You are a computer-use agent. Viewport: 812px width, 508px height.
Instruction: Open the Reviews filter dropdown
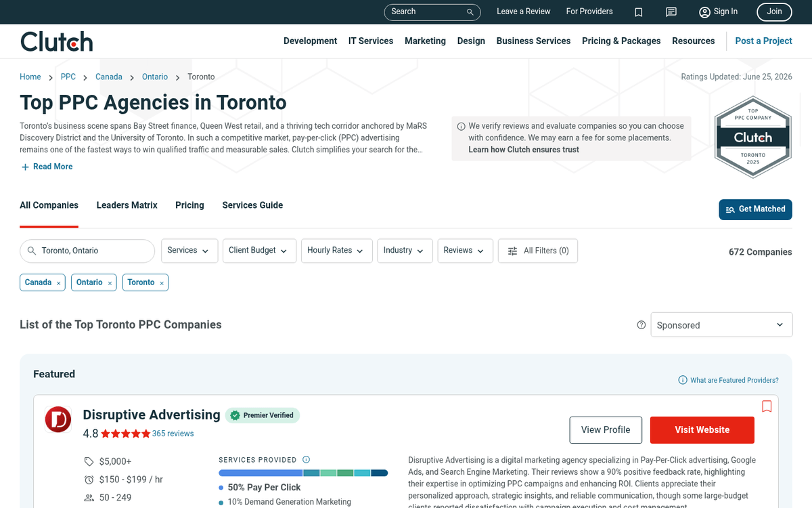click(x=465, y=251)
